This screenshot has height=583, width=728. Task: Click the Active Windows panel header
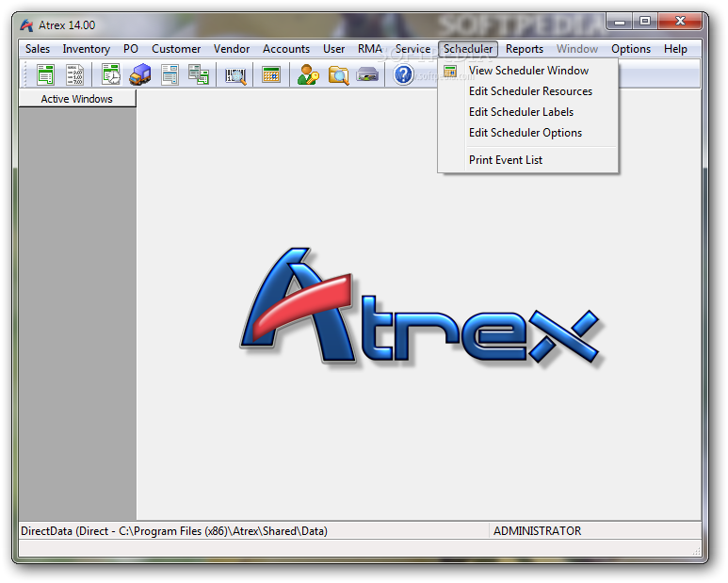[x=77, y=99]
